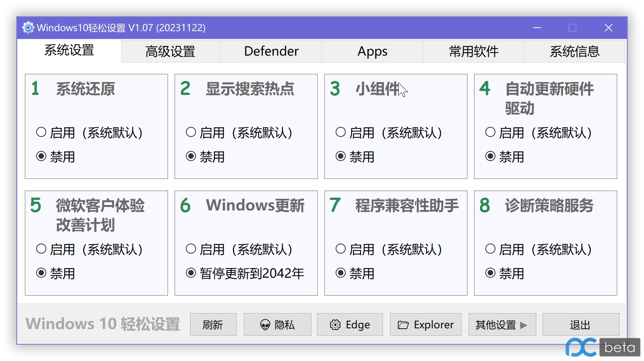
Task: Click the 退出 button to exit
Action: 581,324
